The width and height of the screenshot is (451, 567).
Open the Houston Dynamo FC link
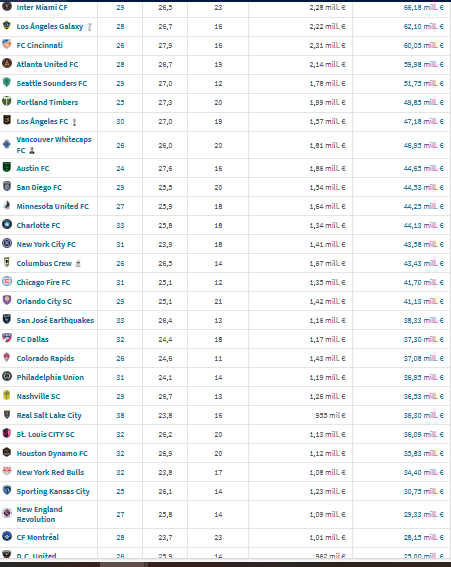click(52, 453)
